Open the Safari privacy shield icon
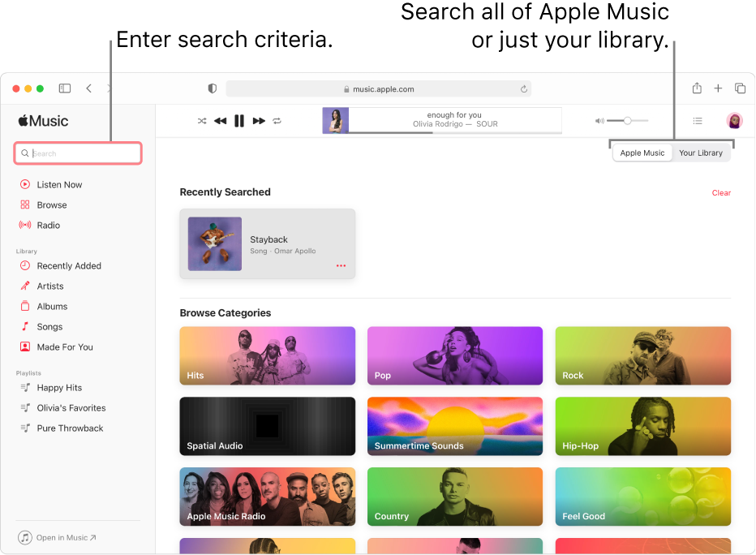This screenshot has width=756, height=555. [x=213, y=88]
